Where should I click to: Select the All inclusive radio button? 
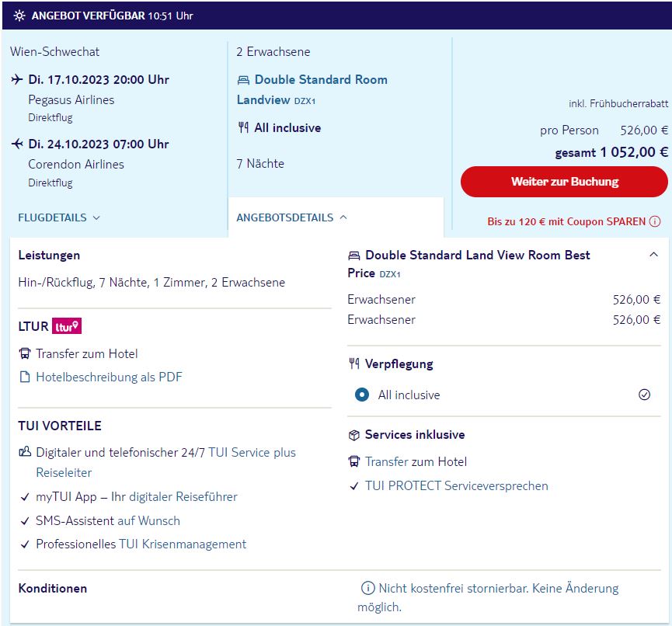click(x=362, y=395)
